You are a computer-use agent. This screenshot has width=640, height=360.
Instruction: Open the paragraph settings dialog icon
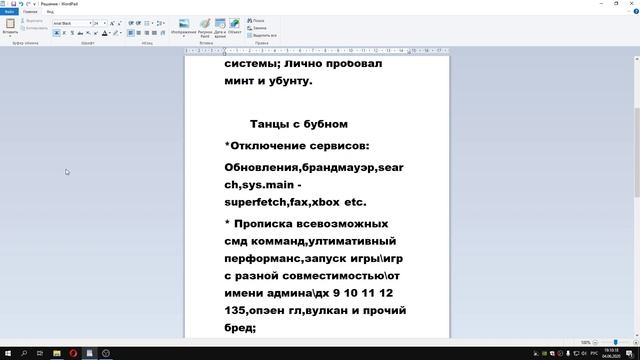(x=162, y=33)
